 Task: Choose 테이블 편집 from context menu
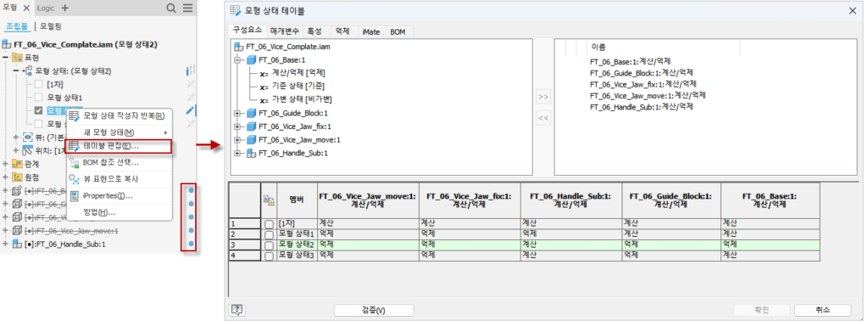click(119, 146)
